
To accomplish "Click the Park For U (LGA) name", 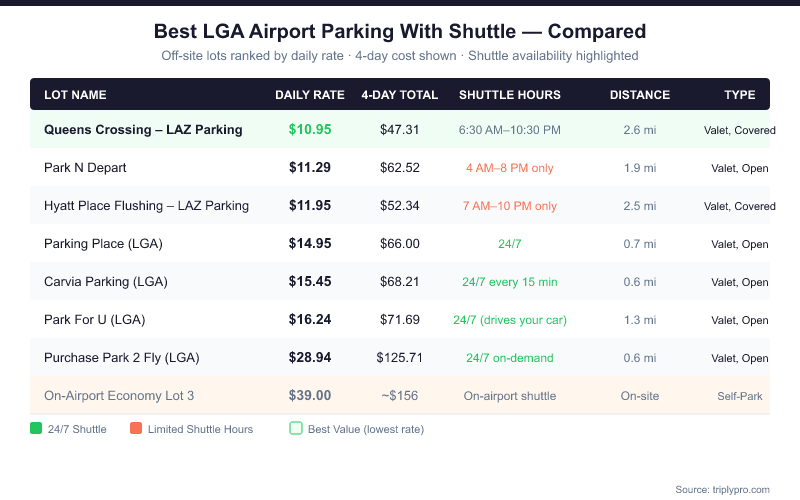I will point(98,320).
